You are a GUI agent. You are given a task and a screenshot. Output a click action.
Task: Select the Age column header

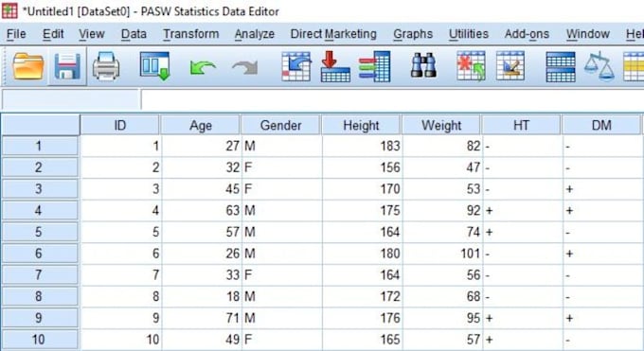coord(201,125)
